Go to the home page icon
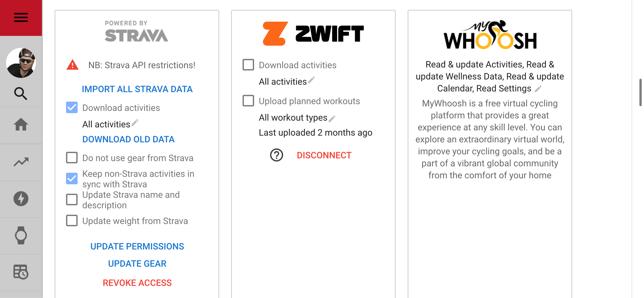This screenshot has height=298, width=644. [x=21, y=124]
